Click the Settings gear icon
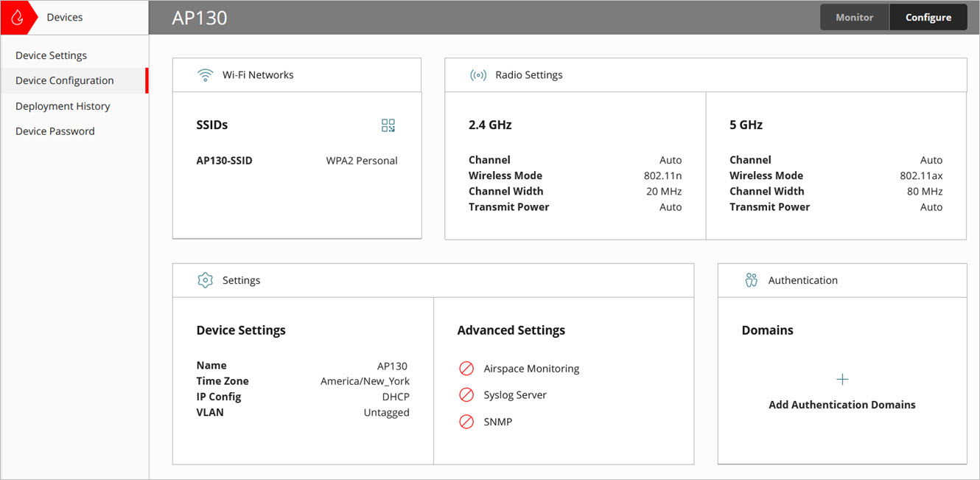The image size is (980, 480). pos(205,280)
